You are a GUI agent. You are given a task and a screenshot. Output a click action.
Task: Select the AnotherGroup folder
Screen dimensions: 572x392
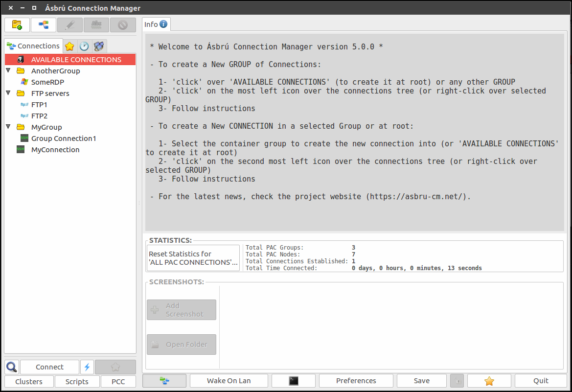pos(55,71)
